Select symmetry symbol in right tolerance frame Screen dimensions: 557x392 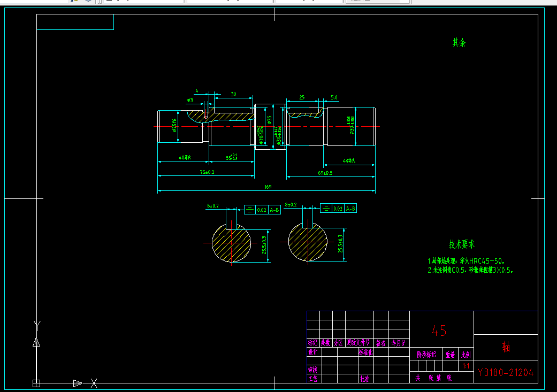326,208
